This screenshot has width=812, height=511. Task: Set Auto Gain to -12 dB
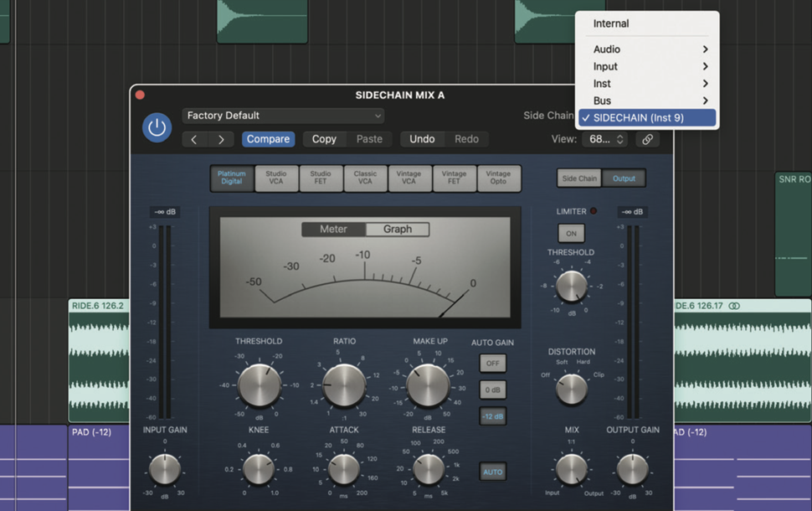point(492,416)
